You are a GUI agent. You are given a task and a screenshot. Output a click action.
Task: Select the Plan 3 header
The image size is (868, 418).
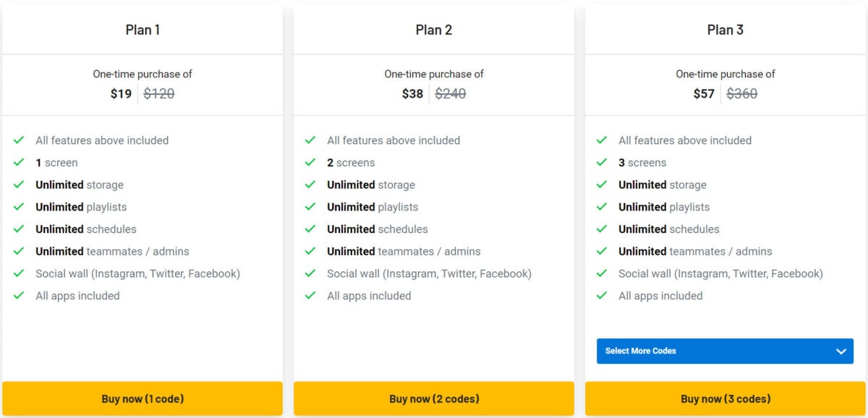[726, 30]
